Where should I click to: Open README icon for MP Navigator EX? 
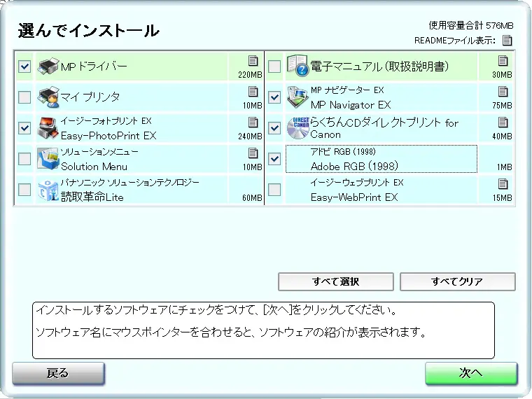(x=503, y=91)
